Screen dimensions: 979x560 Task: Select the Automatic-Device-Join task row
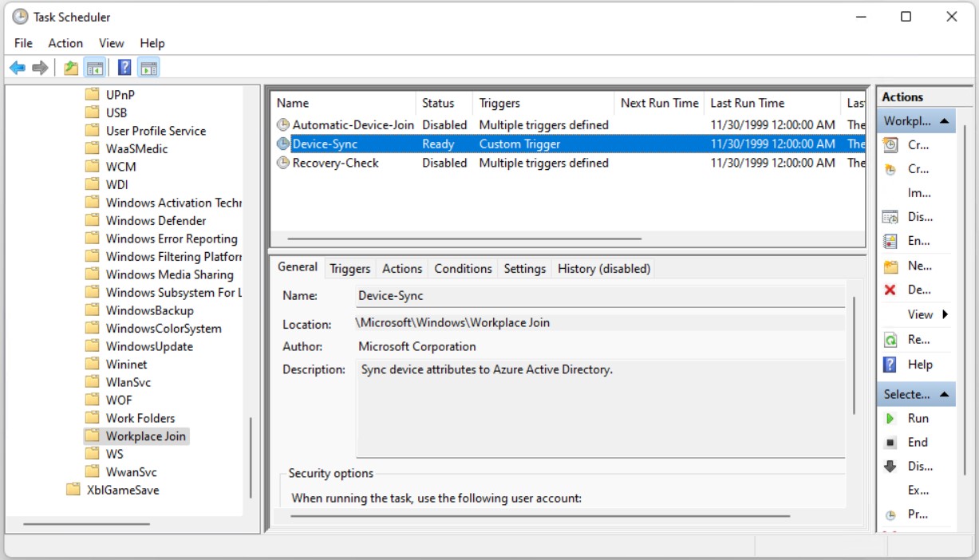click(567, 125)
